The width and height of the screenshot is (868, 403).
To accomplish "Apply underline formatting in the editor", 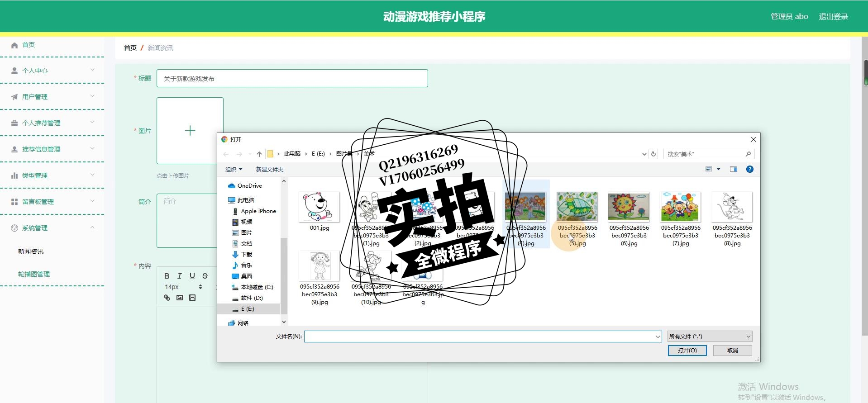I will click(192, 276).
